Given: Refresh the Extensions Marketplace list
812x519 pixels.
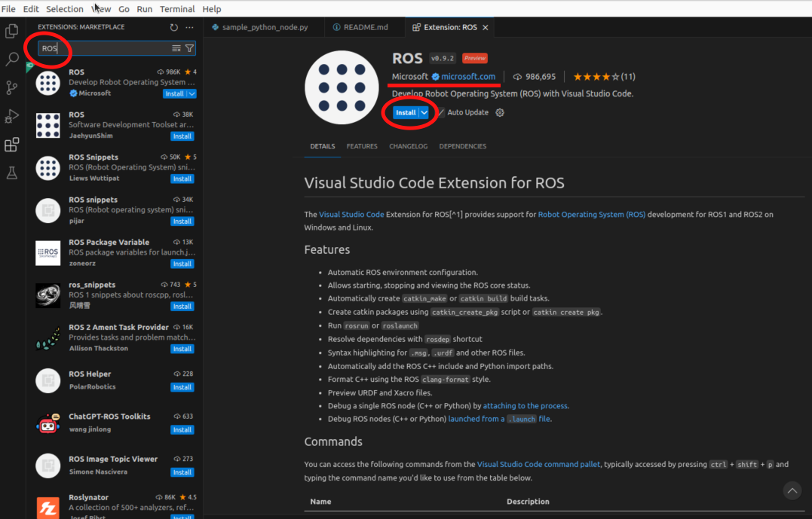Looking at the screenshot, I should pyautogui.click(x=174, y=27).
